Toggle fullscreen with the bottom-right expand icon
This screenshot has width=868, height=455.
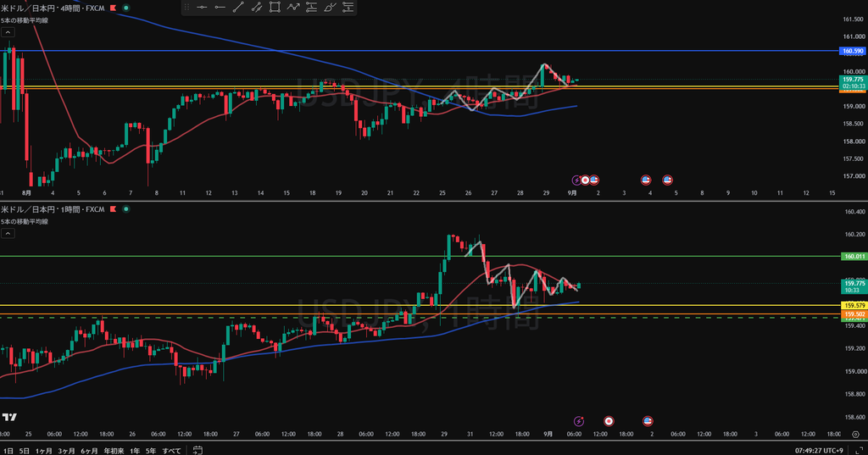tap(859, 451)
